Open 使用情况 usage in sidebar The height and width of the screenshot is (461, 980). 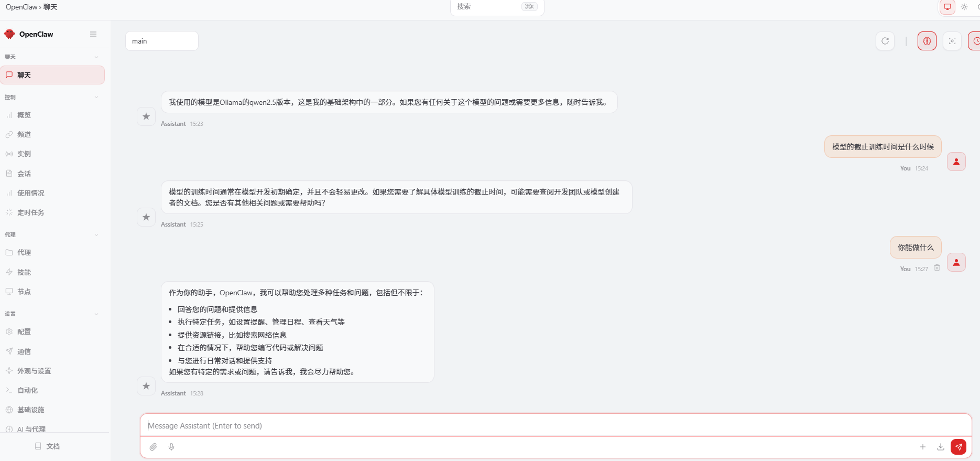coord(52,193)
